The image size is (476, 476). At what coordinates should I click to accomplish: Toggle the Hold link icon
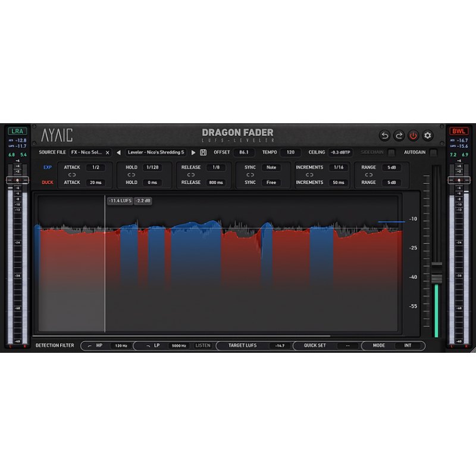131,175
